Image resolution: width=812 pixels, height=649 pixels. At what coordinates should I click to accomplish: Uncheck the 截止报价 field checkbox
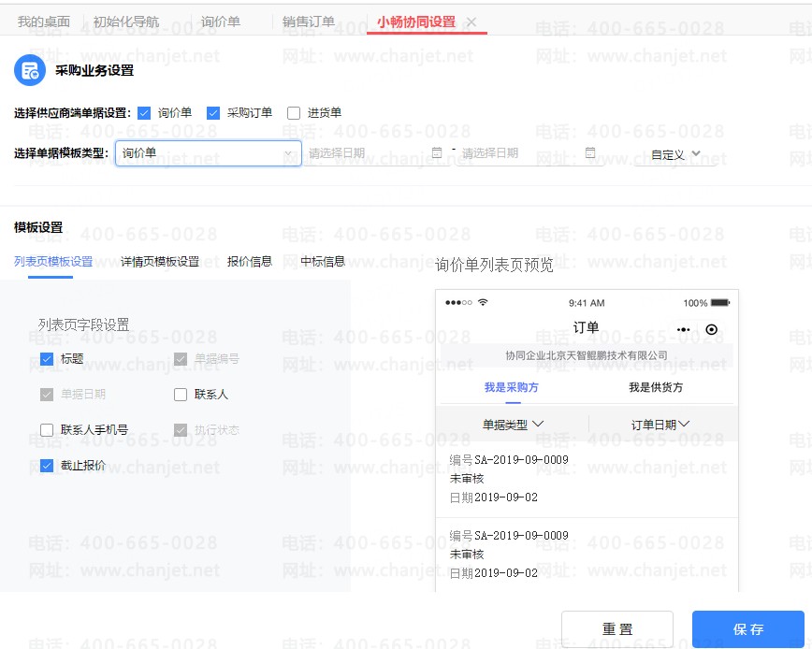[47, 466]
